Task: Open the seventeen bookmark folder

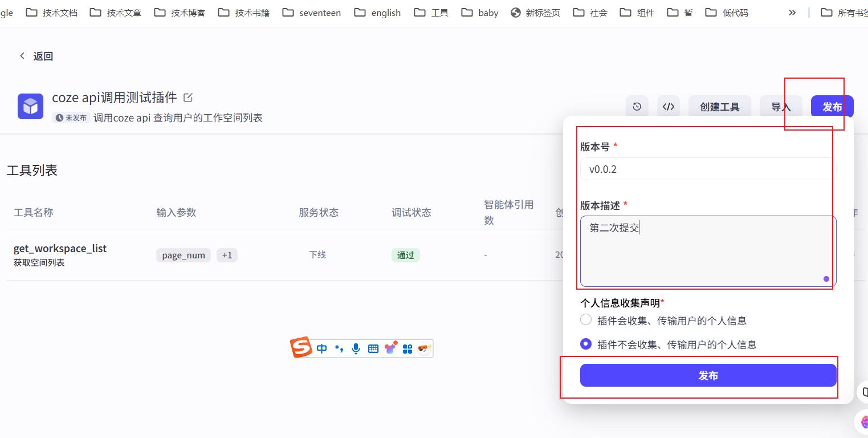Action: click(x=312, y=13)
